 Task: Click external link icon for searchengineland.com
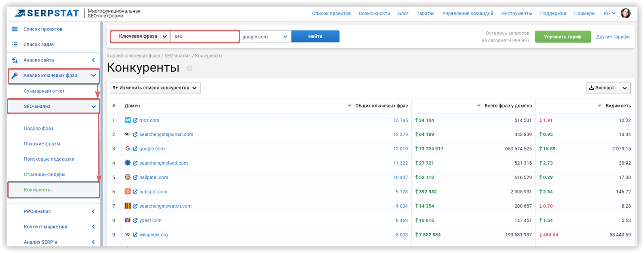click(135, 163)
